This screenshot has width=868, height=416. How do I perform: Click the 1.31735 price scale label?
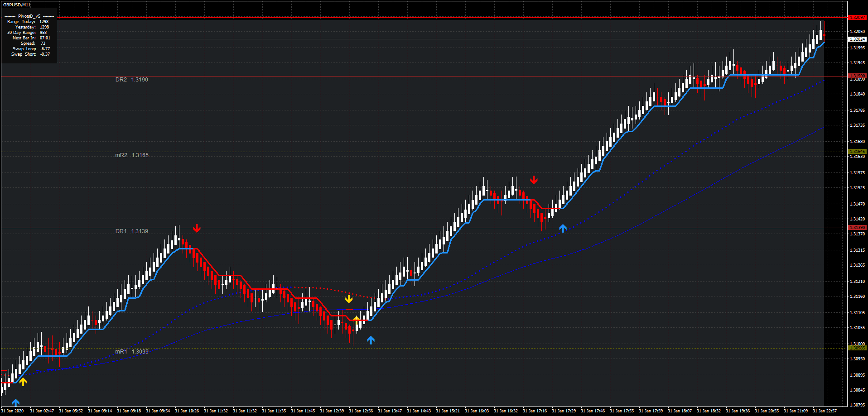(857, 125)
